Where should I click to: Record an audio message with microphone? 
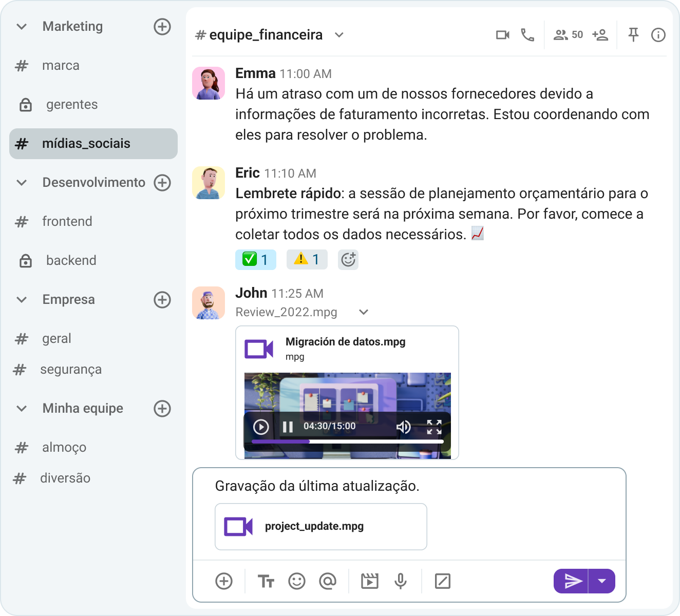pyautogui.click(x=401, y=581)
